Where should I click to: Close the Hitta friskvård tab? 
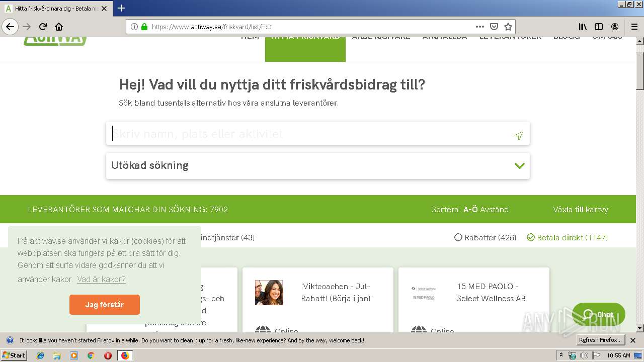[104, 9]
